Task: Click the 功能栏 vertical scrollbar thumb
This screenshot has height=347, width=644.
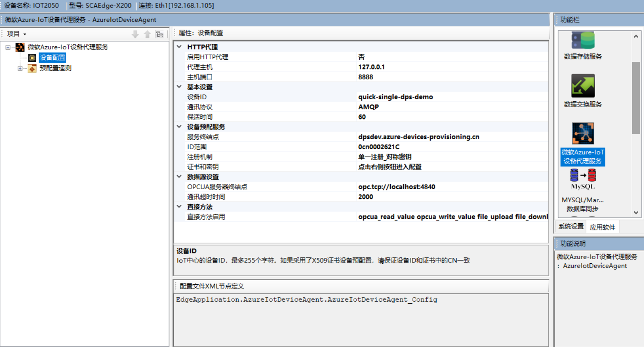Action: click(636, 98)
